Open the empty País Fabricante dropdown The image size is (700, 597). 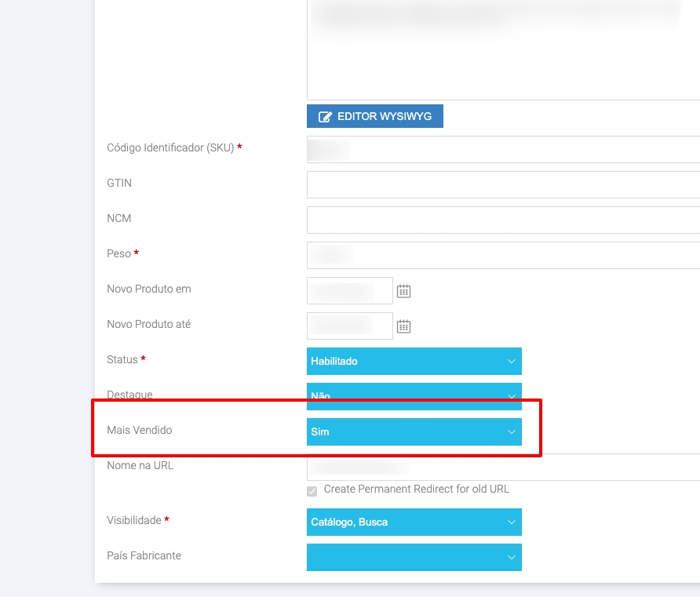pos(414,557)
